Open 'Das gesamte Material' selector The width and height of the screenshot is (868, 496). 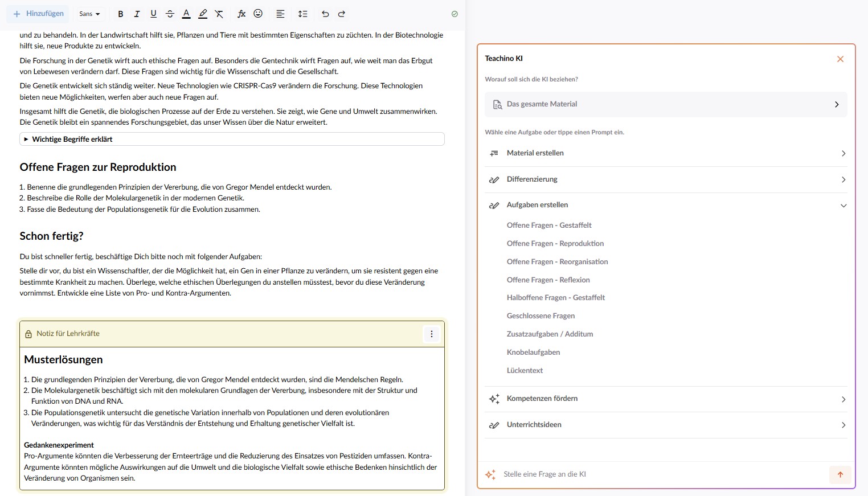pos(665,104)
